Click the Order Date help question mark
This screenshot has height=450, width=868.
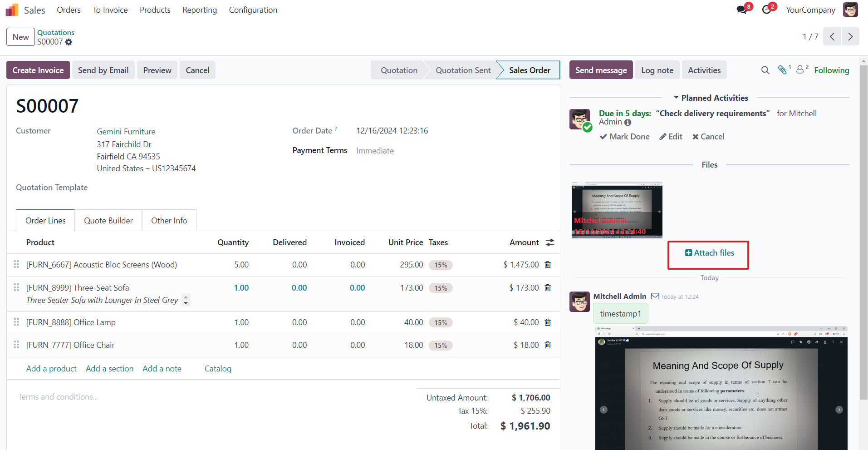[x=336, y=129]
